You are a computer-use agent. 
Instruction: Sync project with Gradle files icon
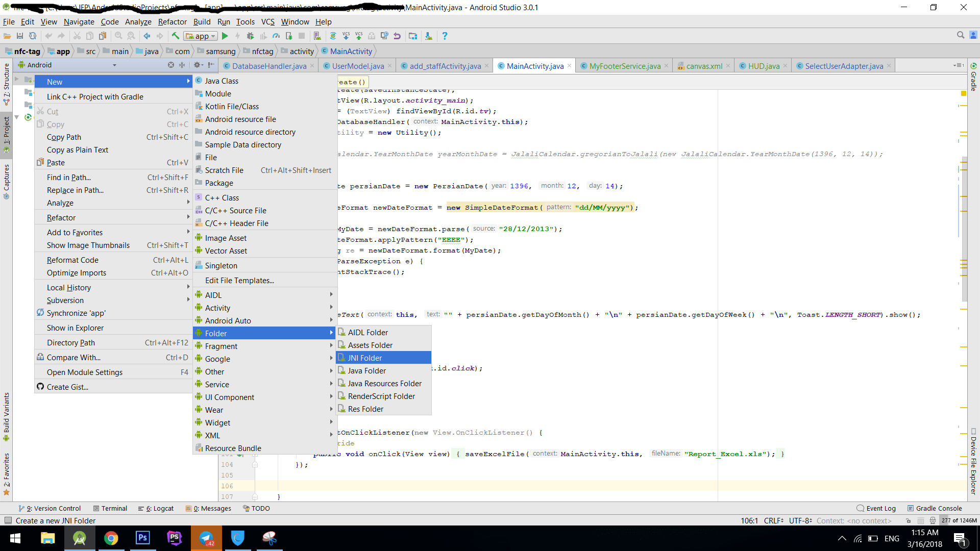tap(333, 36)
